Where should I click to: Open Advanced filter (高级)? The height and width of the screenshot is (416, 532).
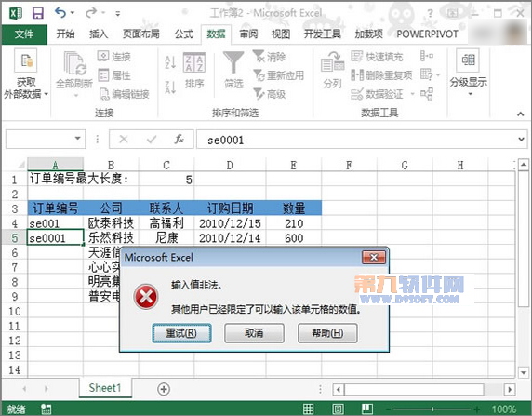tap(270, 94)
